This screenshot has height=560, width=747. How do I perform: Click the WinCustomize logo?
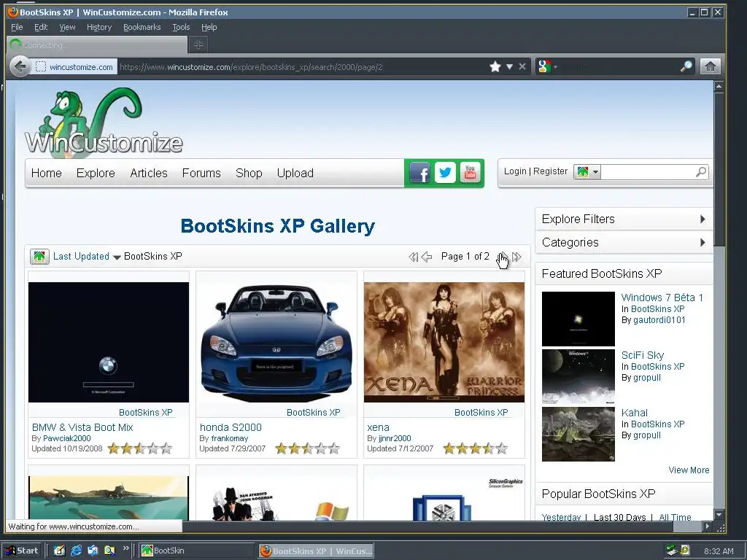pyautogui.click(x=104, y=123)
